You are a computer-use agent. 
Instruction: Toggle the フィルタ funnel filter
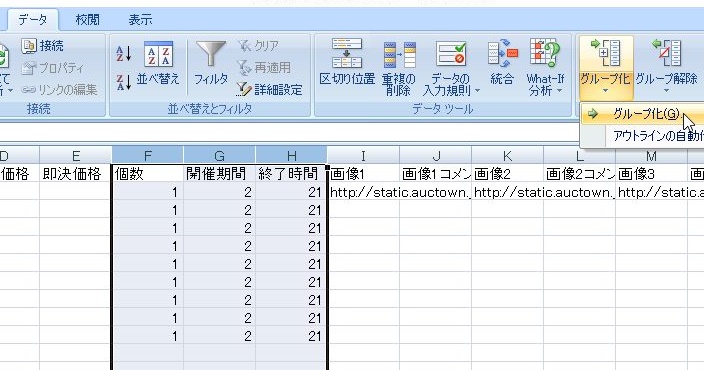tap(211, 64)
